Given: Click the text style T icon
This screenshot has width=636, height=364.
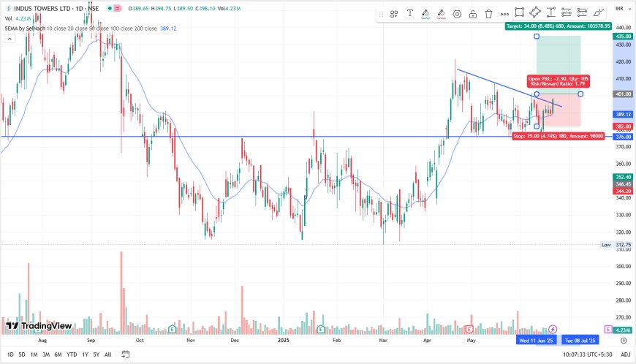Looking at the screenshot, I should click(x=410, y=14).
